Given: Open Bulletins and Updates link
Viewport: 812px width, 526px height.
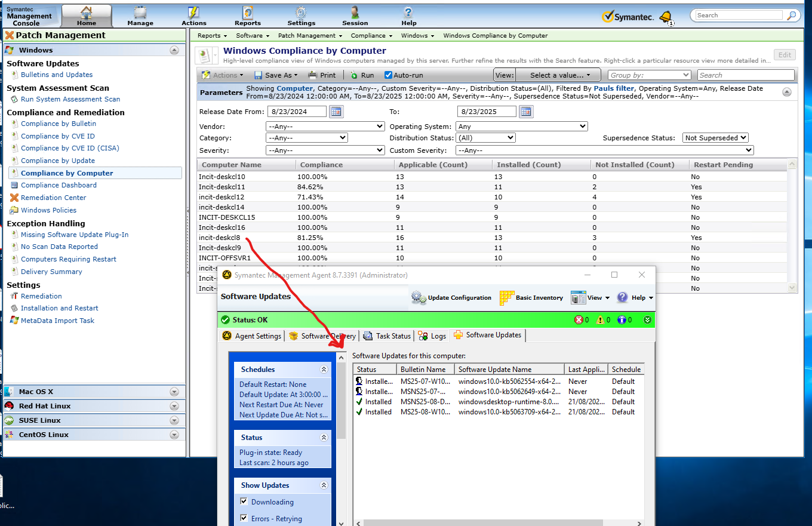Looking at the screenshot, I should pyautogui.click(x=57, y=75).
